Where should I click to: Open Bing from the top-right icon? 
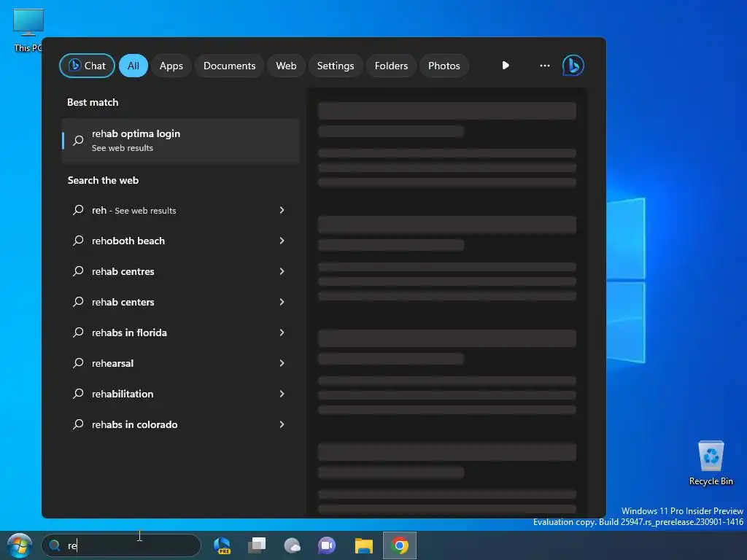click(573, 66)
